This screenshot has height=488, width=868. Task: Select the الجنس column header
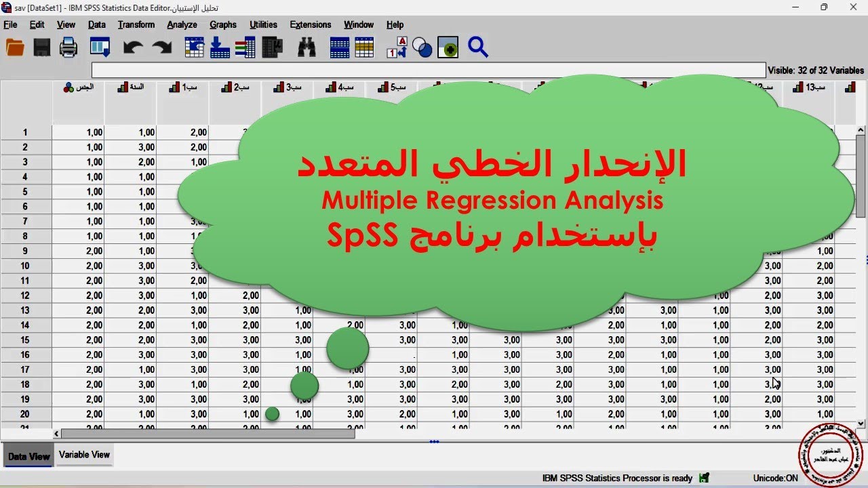pyautogui.click(x=78, y=102)
